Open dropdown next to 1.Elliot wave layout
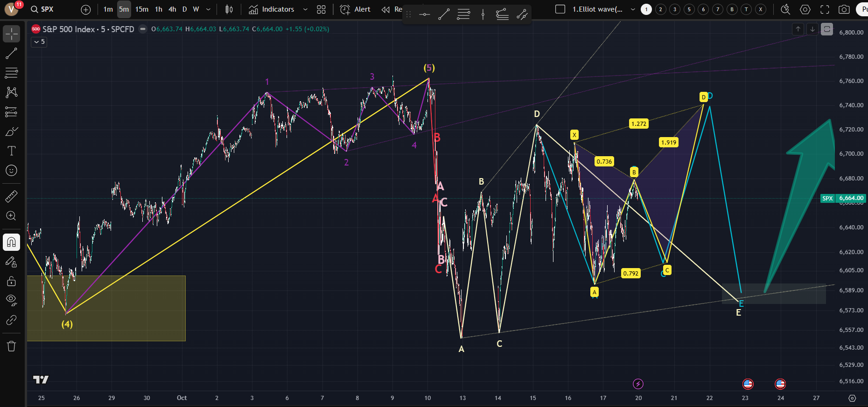The image size is (868, 407). 633,9
